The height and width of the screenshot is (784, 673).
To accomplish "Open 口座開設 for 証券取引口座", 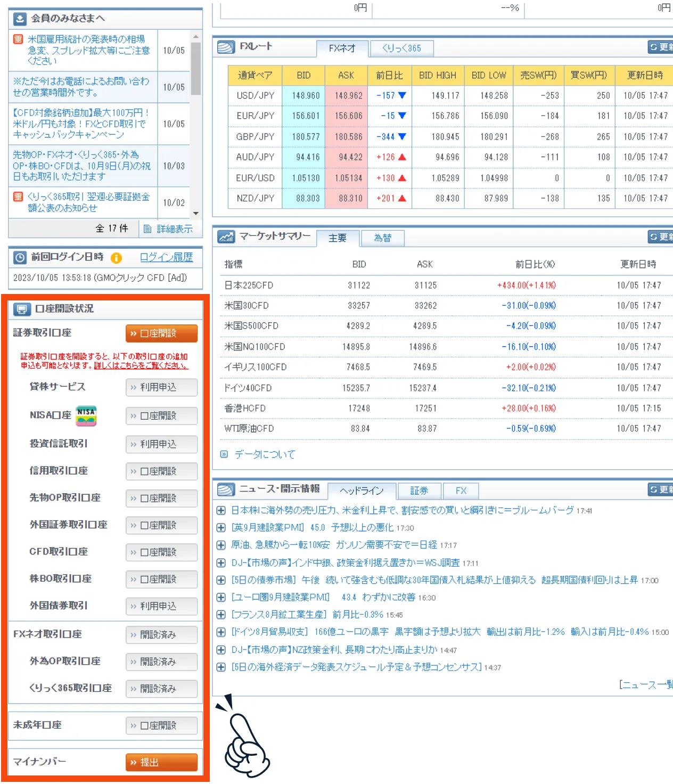I will 161,333.
